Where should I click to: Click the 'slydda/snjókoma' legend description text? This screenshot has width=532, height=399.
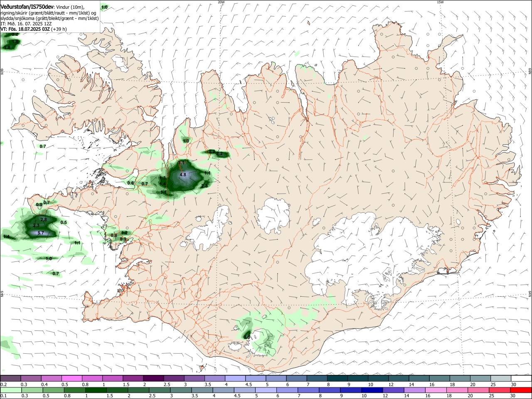coord(17,18)
